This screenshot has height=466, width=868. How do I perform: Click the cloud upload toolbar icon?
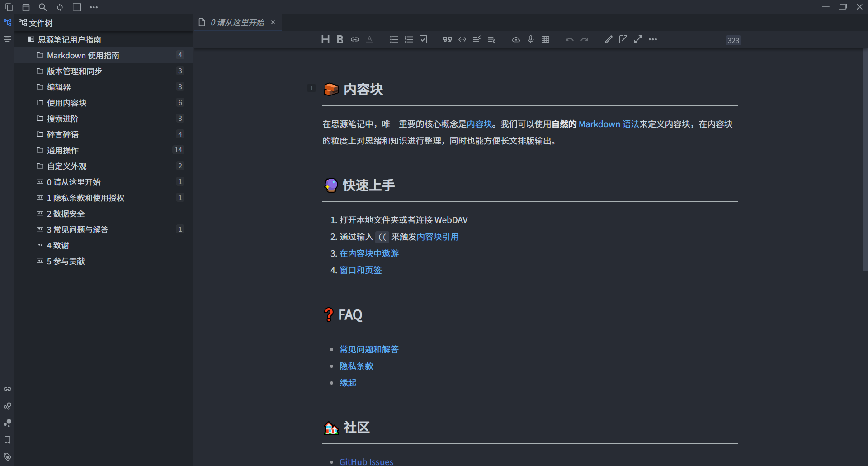(516, 39)
